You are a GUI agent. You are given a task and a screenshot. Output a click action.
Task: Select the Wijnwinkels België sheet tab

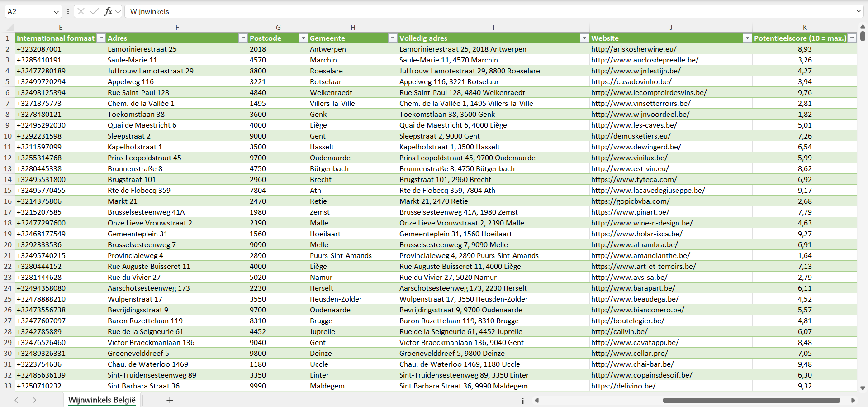pos(102,400)
